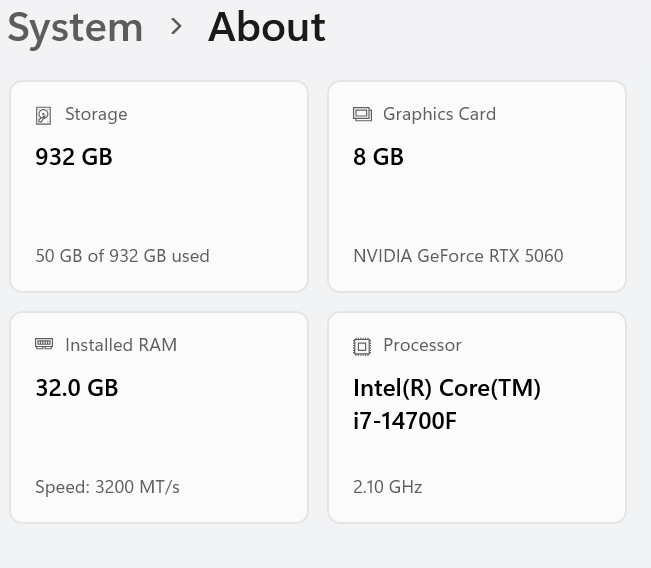Click the Processor chip icon

[x=362, y=346]
